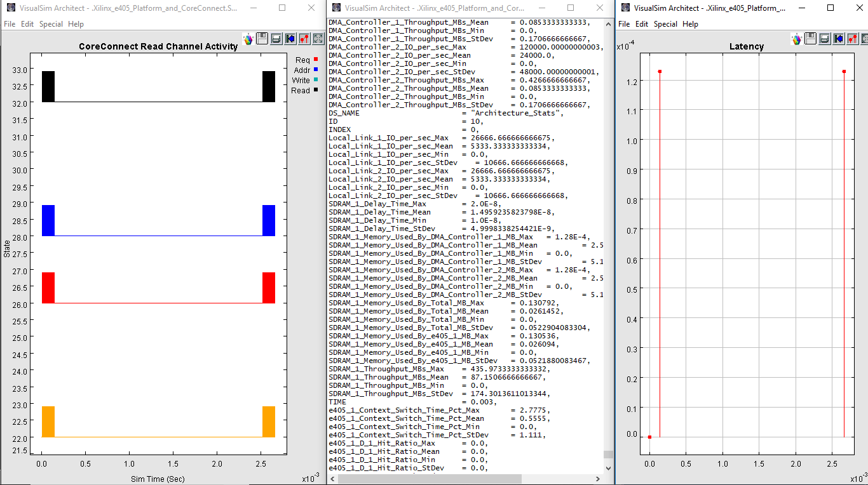Click the red Req legend swatch
The image size is (868, 485).
click(x=316, y=59)
